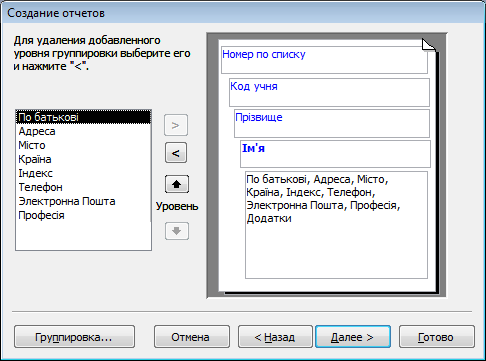This screenshot has height=361, width=486.
Task: Select "По батькові" in the field list
Action: pyautogui.click(x=83, y=117)
